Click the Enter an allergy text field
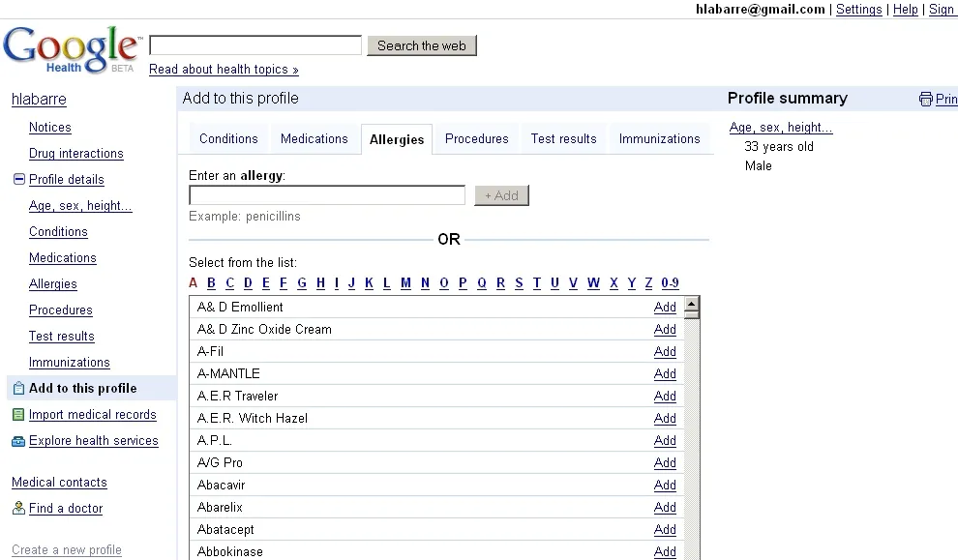 [x=327, y=195]
